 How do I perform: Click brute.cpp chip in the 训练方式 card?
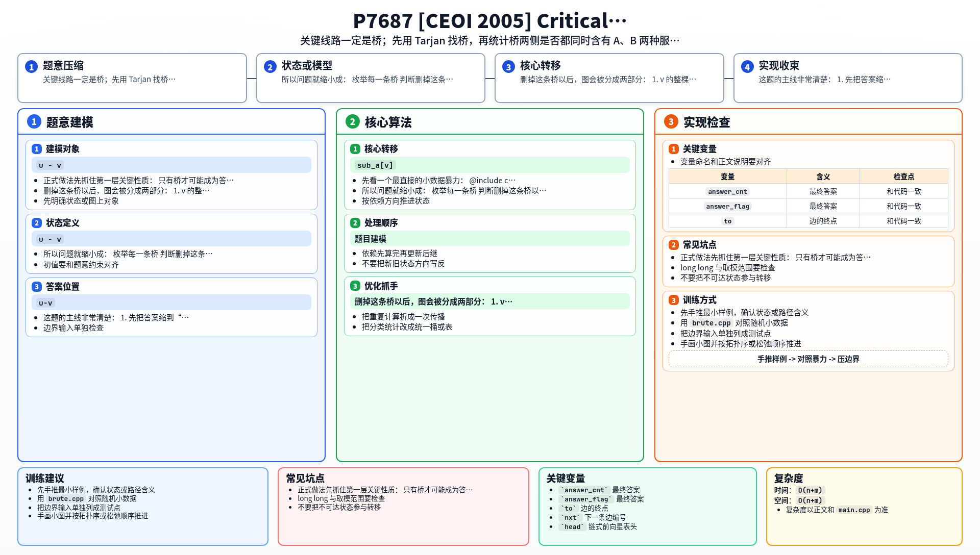(711, 323)
